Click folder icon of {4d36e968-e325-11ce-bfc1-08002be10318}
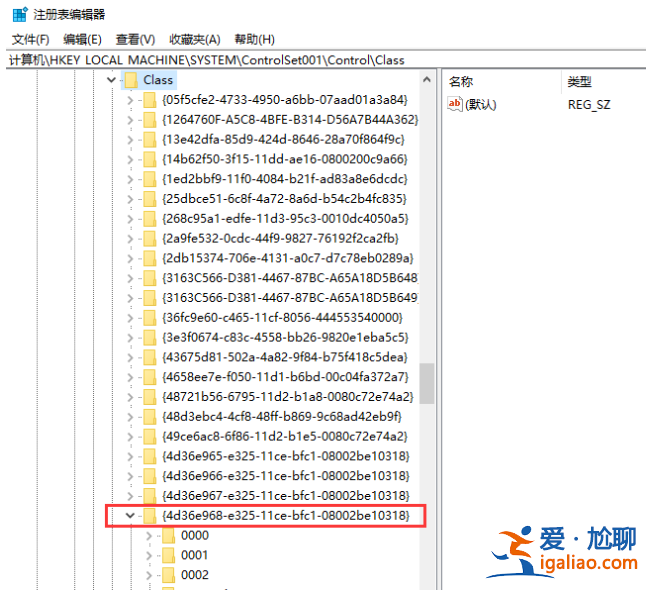The height and width of the screenshot is (590, 650). (x=149, y=516)
